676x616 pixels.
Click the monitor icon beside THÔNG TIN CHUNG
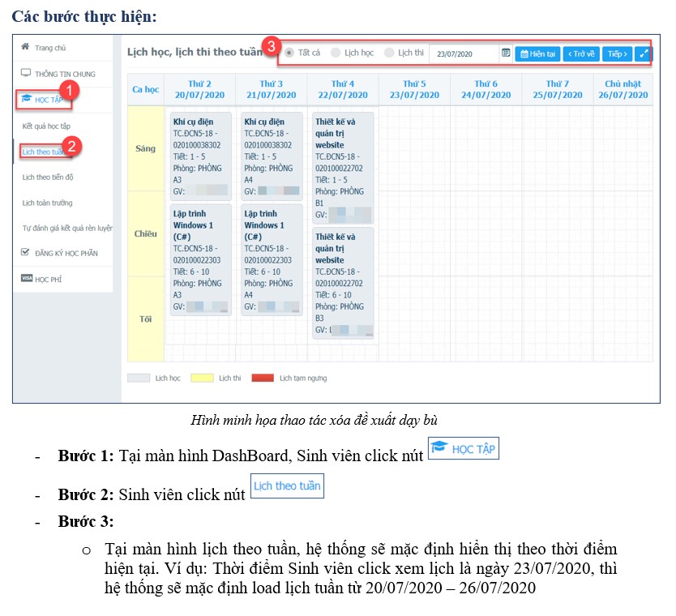[26, 73]
